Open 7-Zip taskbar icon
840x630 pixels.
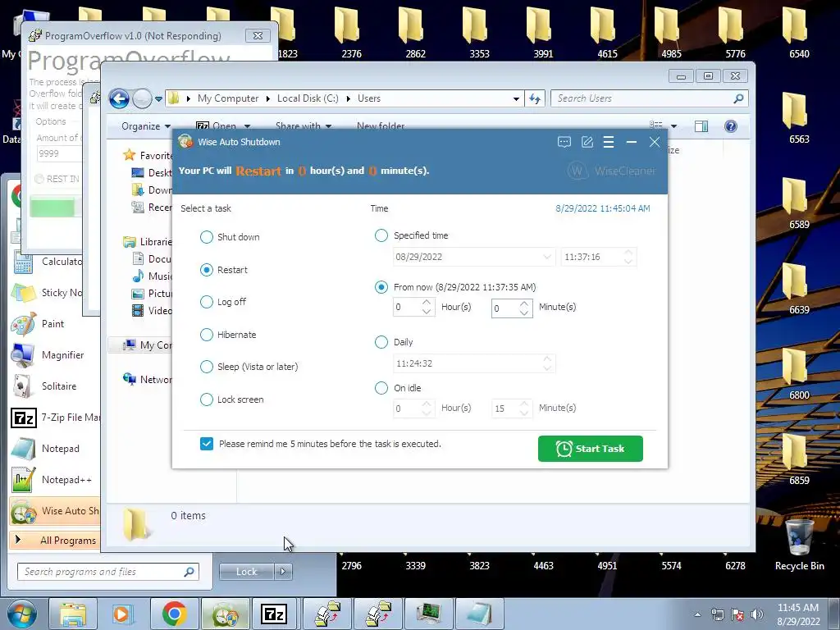pos(273,614)
